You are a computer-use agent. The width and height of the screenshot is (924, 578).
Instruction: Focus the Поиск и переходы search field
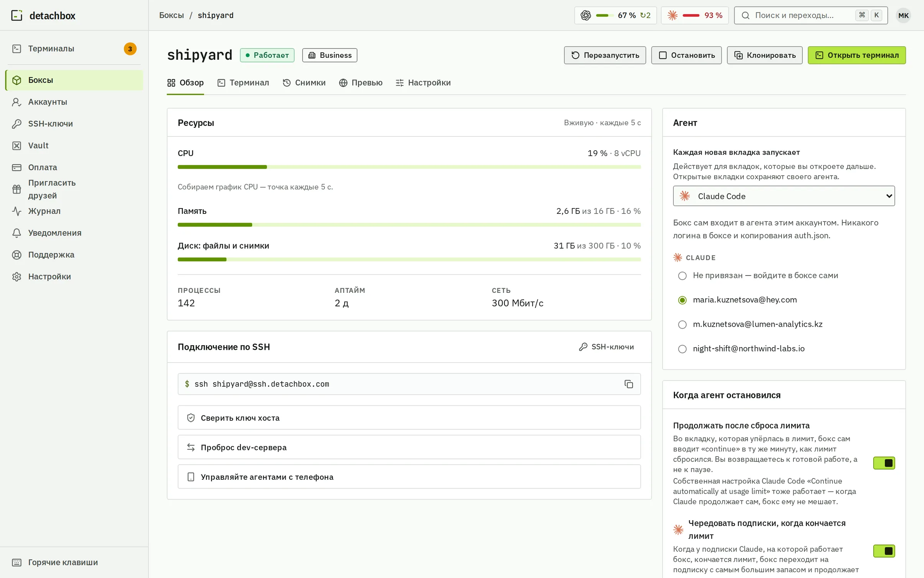(x=811, y=15)
